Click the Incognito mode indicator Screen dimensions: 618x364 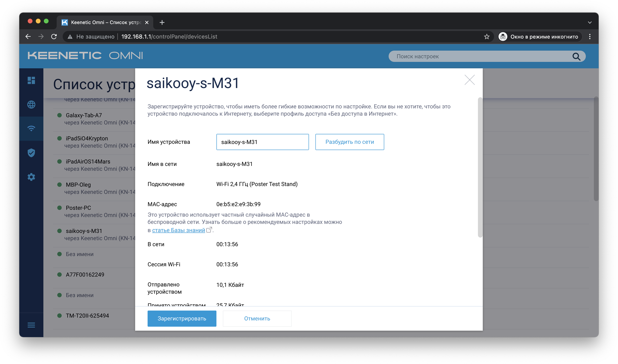pyautogui.click(x=540, y=37)
